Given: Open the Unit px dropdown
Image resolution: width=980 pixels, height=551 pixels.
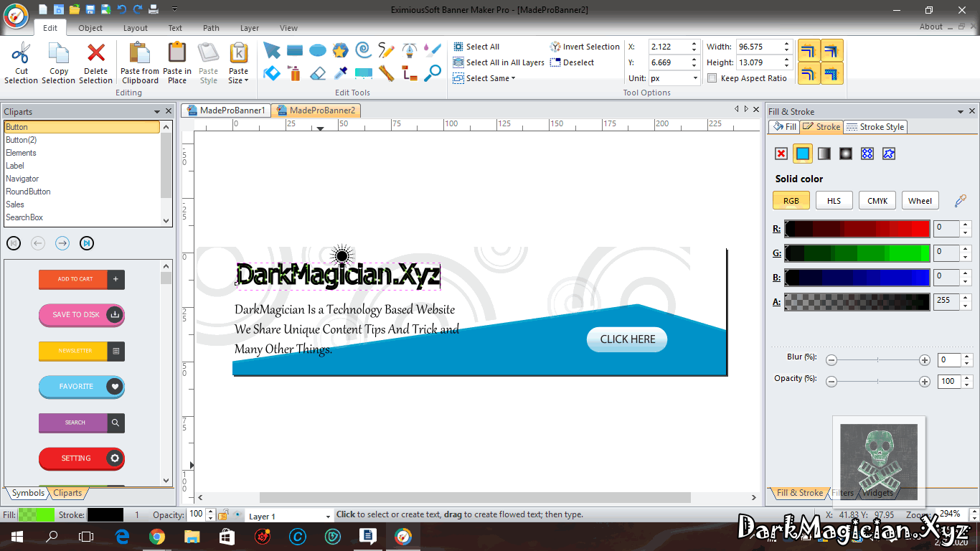Looking at the screenshot, I should click(695, 78).
